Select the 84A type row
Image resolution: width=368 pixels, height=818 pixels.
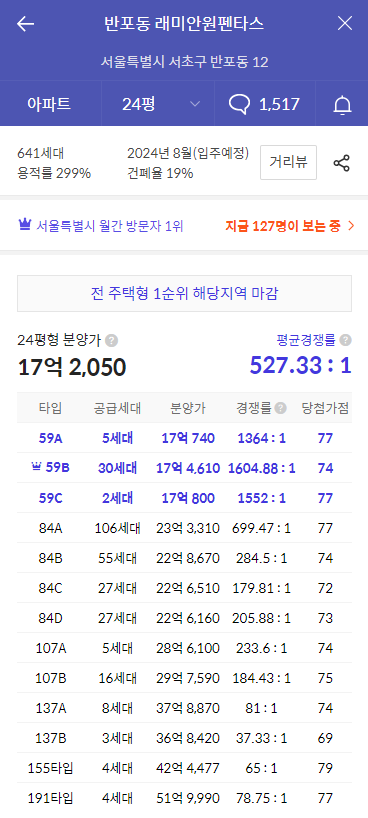184,528
